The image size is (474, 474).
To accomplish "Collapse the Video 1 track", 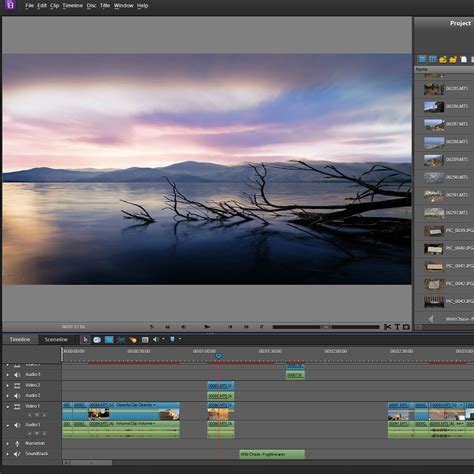I will 8,407.
